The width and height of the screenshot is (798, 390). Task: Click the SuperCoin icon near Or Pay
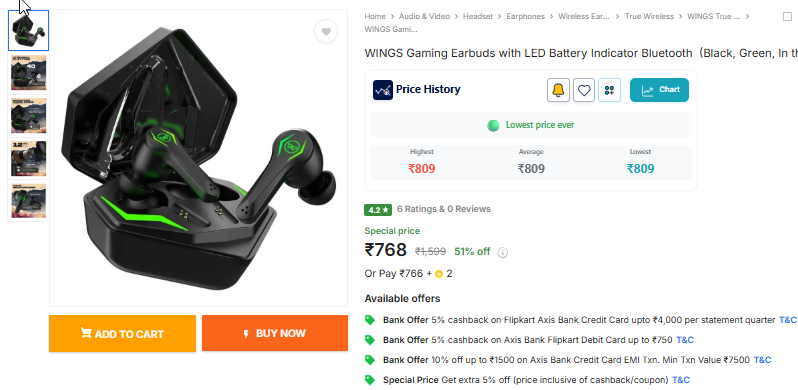(439, 274)
